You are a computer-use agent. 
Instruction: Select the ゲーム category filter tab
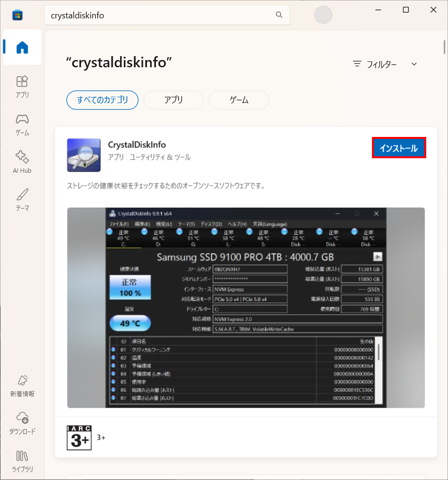click(x=239, y=100)
